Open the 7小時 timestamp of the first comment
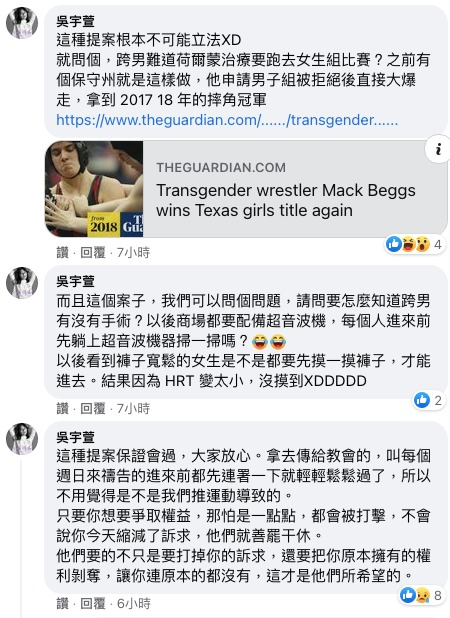The height and width of the screenshot is (618, 450). tap(133, 252)
